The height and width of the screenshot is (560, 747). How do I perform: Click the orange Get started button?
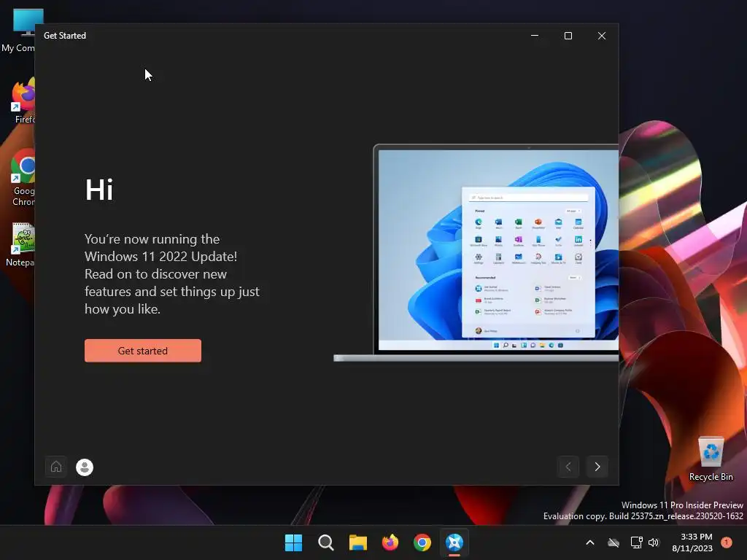click(x=143, y=351)
